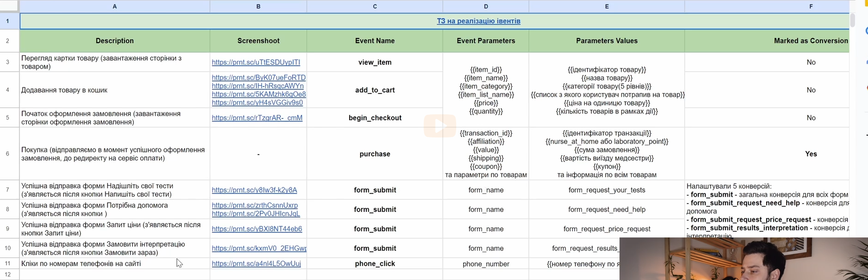This screenshot has height=280, width=868.
Task: Click the select-all corner box
Action: click(9, 6)
